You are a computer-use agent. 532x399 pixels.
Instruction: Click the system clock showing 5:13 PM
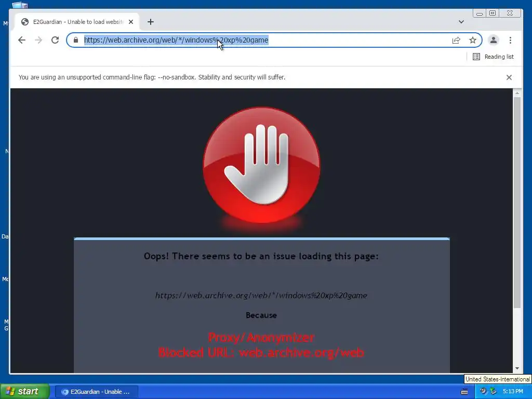513,392
